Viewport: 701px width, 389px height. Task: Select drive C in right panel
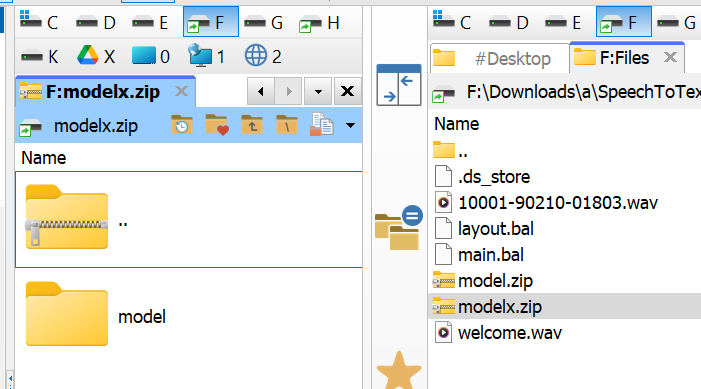click(452, 22)
